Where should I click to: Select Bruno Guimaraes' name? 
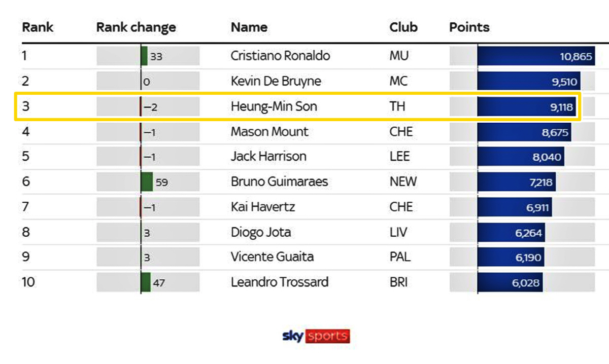coord(279,181)
